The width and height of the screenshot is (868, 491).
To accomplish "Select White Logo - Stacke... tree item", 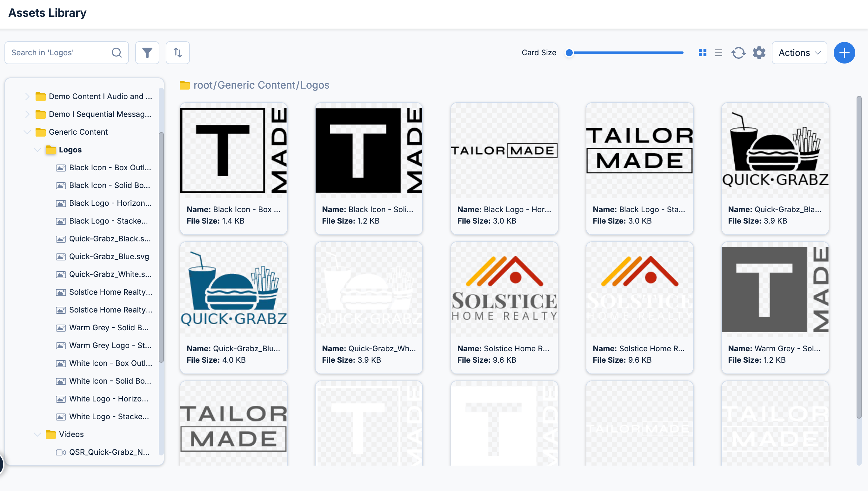I will point(109,417).
